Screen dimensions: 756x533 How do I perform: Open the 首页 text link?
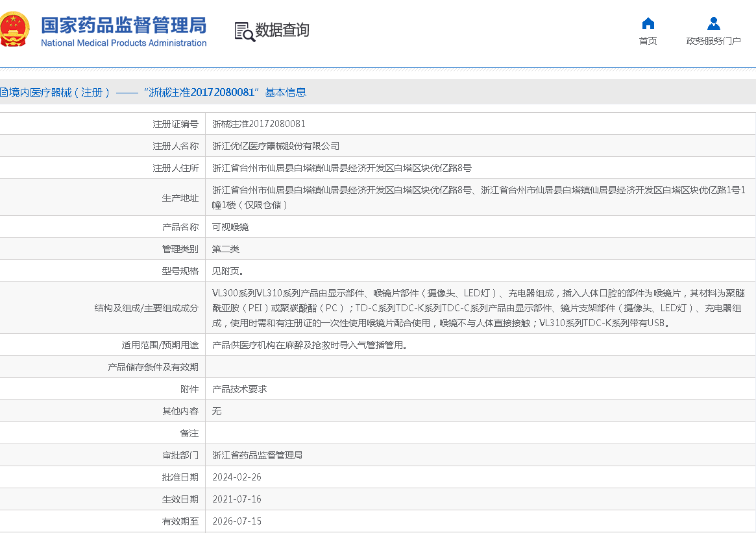click(x=648, y=41)
